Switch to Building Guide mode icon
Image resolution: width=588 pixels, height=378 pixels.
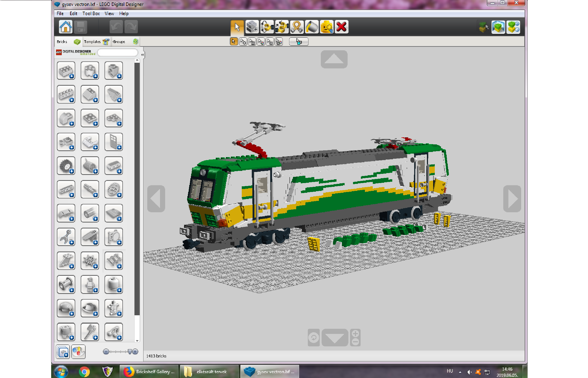tap(513, 27)
